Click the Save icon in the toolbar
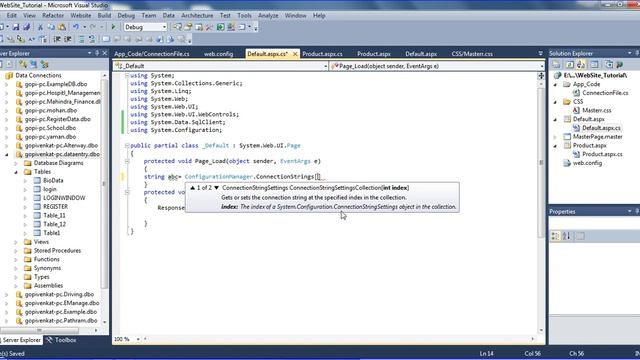The image size is (640, 360). (x=16, y=27)
